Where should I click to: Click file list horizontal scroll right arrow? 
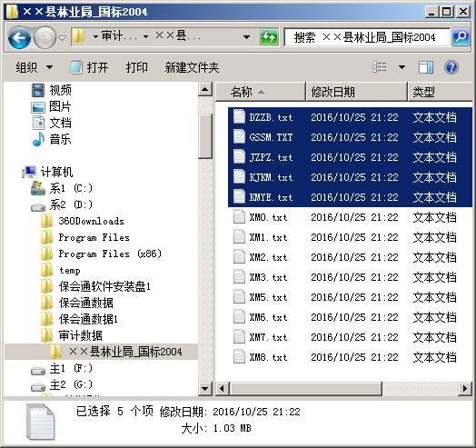(x=465, y=388)
